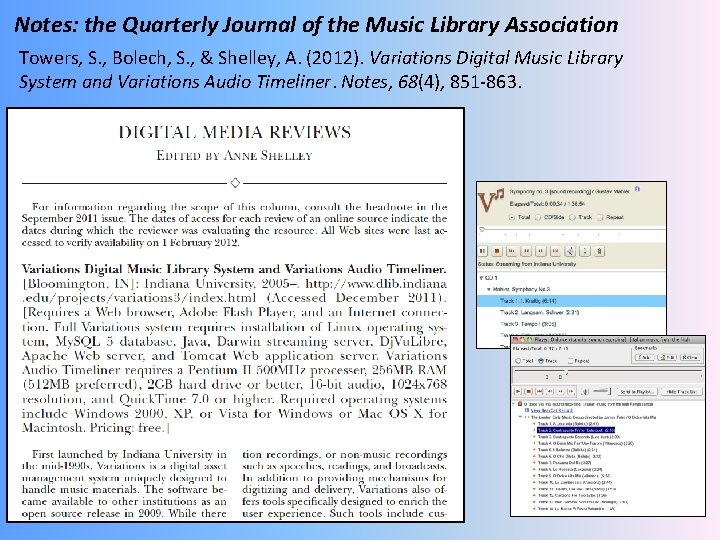Select Track 1 in the Mac player tracklist
The height and width of the screenshot is (540, 720).
(x=568, y=424)
